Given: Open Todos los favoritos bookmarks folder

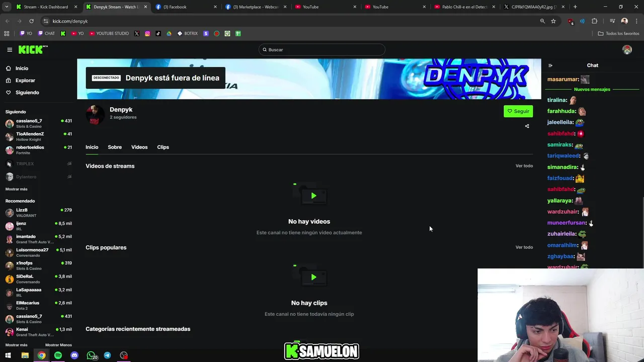Looking at the screenshot, I should pos(618,34).
